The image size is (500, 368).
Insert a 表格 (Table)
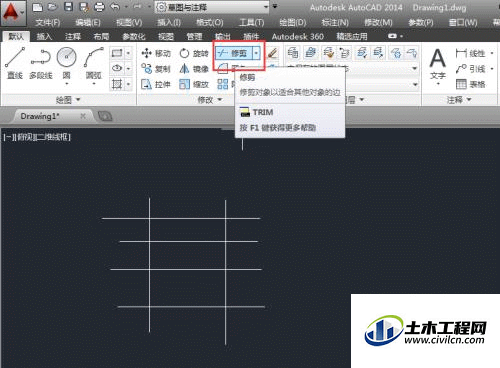470,84
